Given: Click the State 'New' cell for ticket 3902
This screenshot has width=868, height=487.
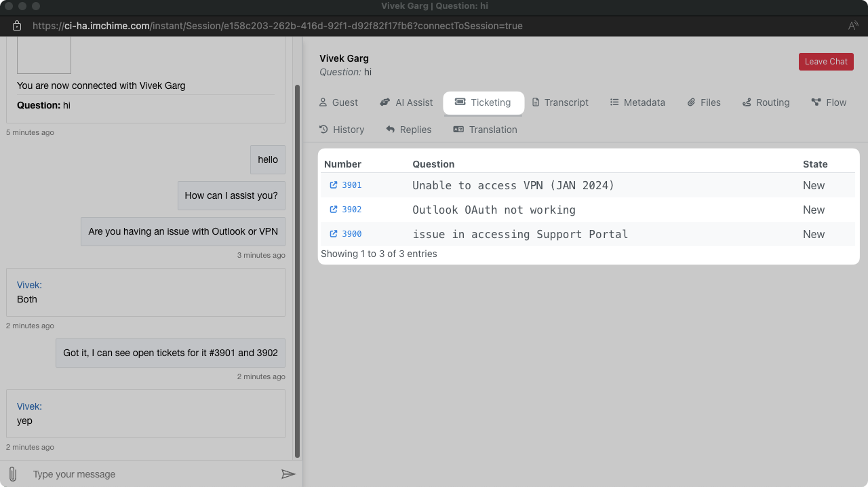Looking at the screenshot, I should coord(814,210).
